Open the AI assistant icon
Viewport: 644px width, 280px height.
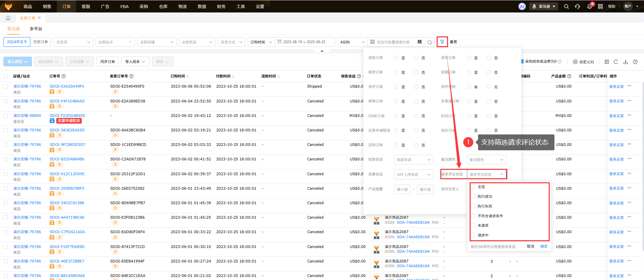tap(522, 6)
